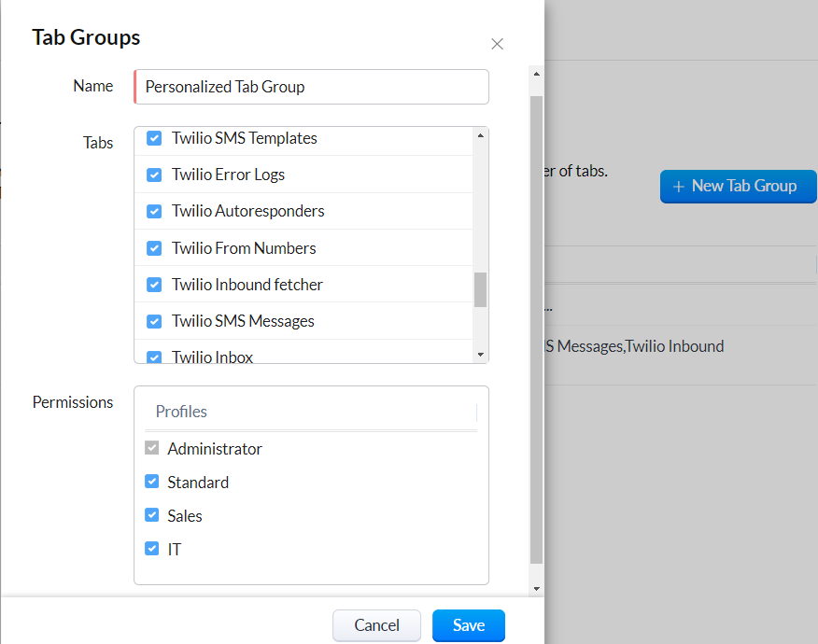Edit the Name field Personalized Tab Group
Viewport: 818px width, 644px height.
312,87
